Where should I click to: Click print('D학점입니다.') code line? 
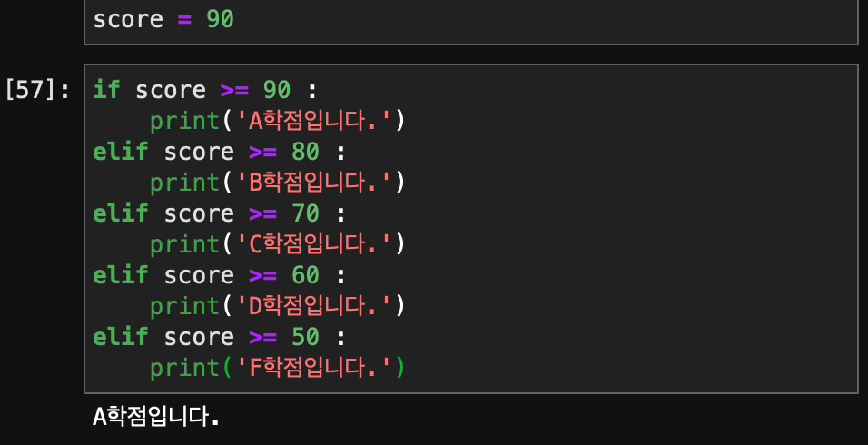(278, 306)
